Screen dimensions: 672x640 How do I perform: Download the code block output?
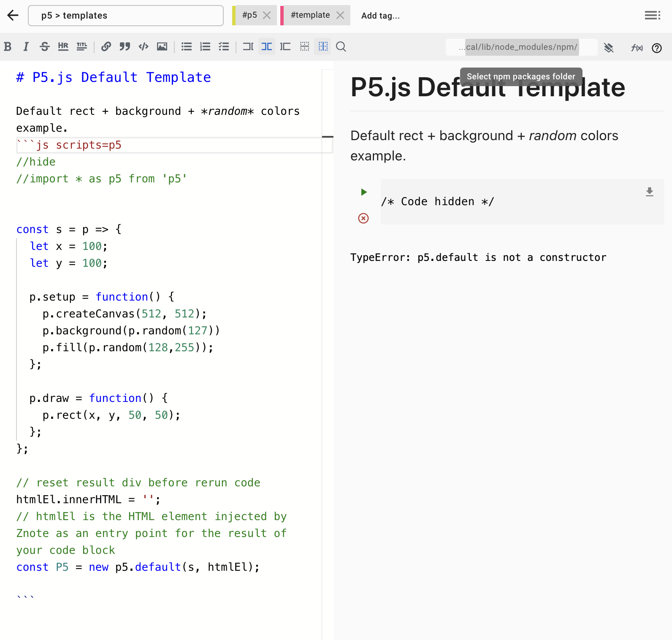[x=650, y=192]
